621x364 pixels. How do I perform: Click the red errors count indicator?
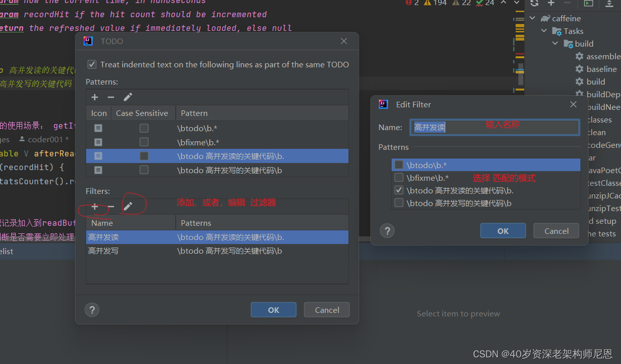tap(412, 3)
